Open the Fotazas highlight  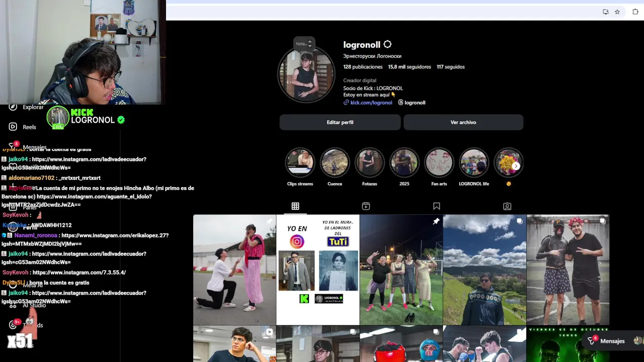pyautogui.click(x=369, y=163)
